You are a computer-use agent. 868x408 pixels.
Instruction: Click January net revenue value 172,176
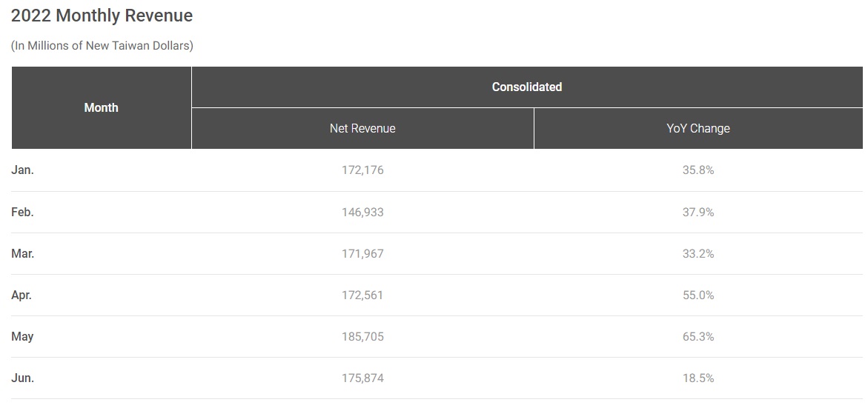coord(362,170)
